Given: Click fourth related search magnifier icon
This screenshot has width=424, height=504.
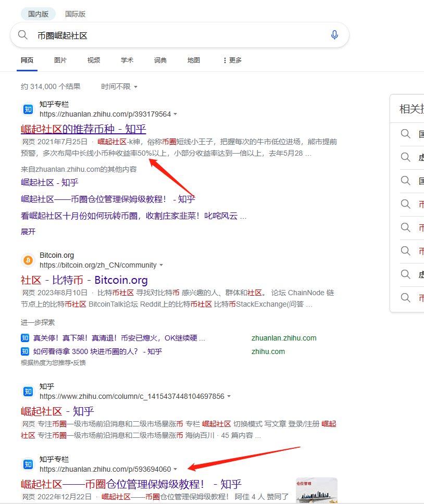Looking at the screenshot, I should tap(405, 204).
